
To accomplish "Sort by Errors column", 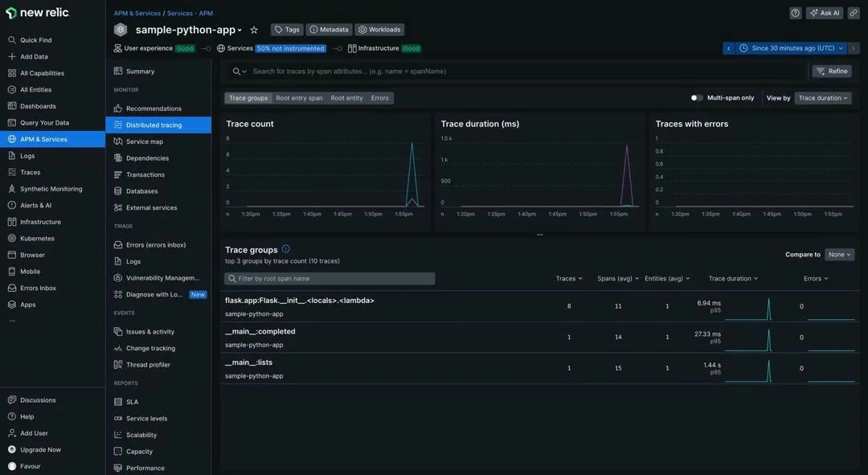I will point(816,278).
